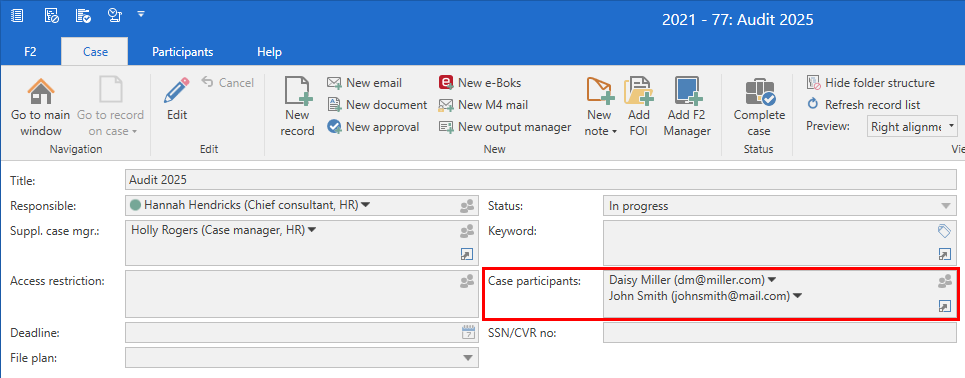This screenshot has width=965, height=378.
Task: Click participant picker icon in Access restriction field
Action: click(x=467, y=282)
